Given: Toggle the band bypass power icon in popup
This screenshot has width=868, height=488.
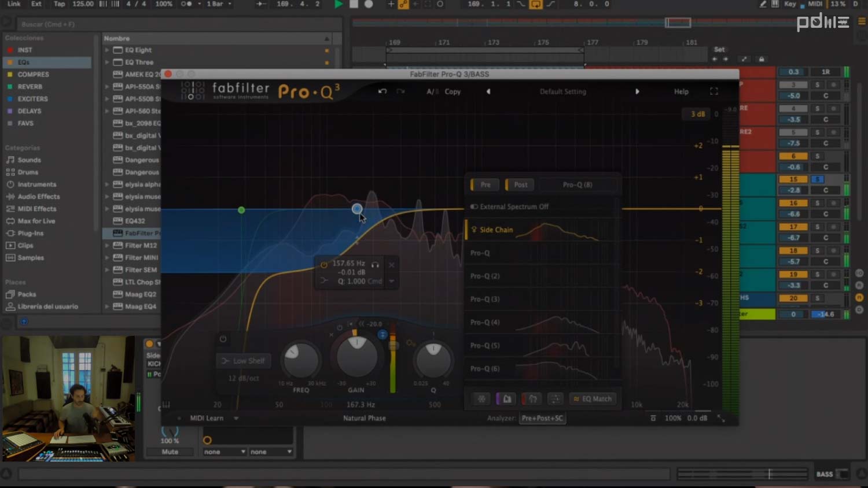Looking at the screenshot, I should pyautogui.click(x=323, y=265).
